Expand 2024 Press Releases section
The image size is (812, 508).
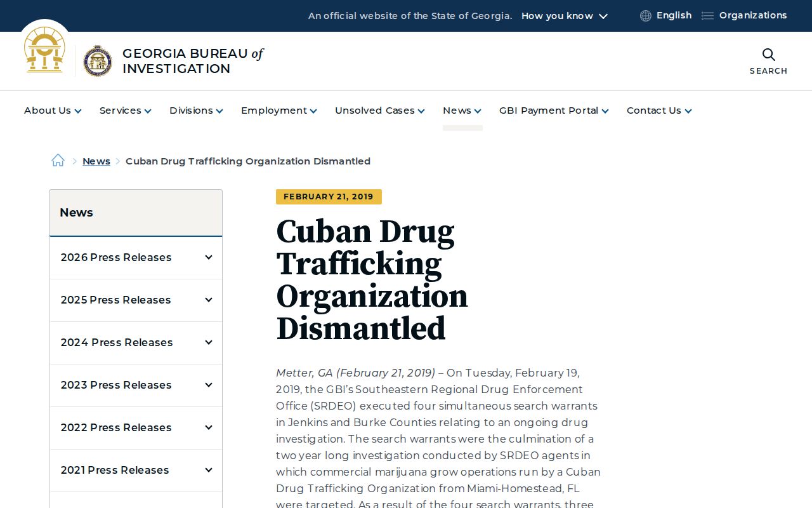point(136,343)
